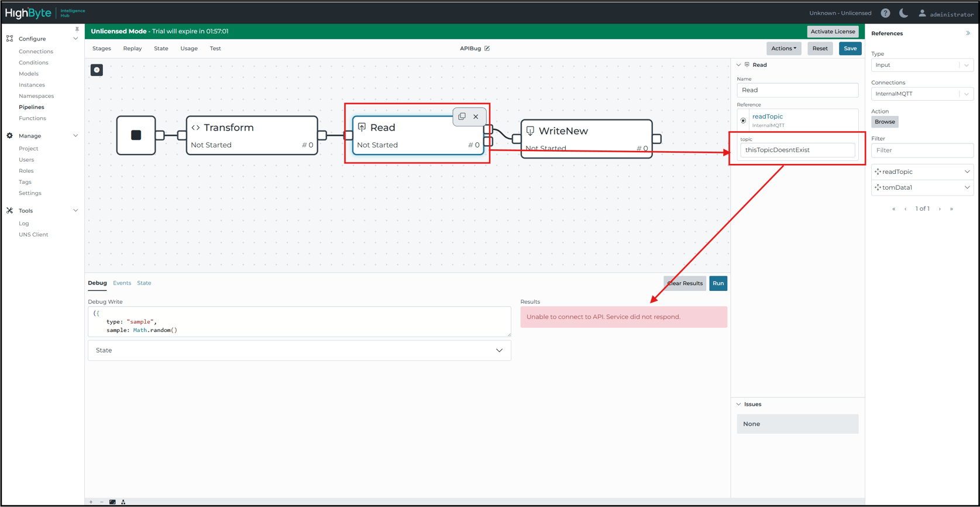Open the Events tab in debug panel
The image size is (980, 507).
click(x=122, y=283)
